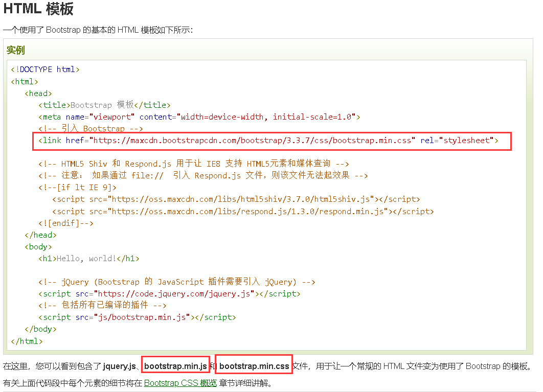Screen dimensions: 543x392
Task: Click the opening <html> tag line
Action: coord(25,82)
